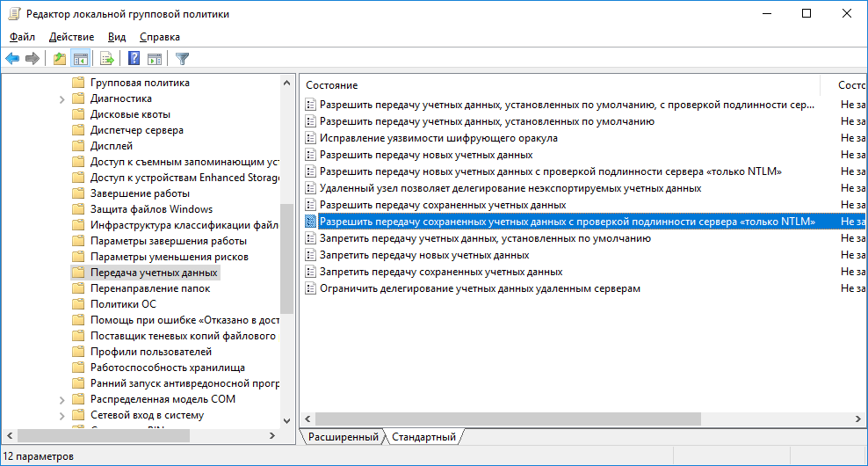Open Help using the question mark icon

point(134,59)
